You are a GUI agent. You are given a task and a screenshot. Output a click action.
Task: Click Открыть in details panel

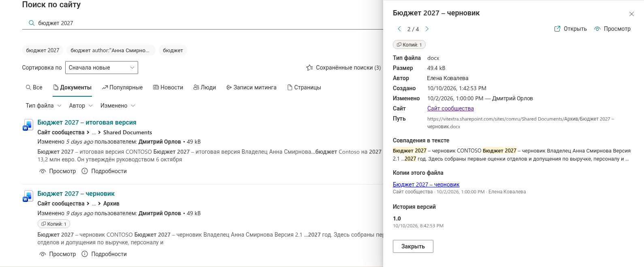click(x=570, y=29)
